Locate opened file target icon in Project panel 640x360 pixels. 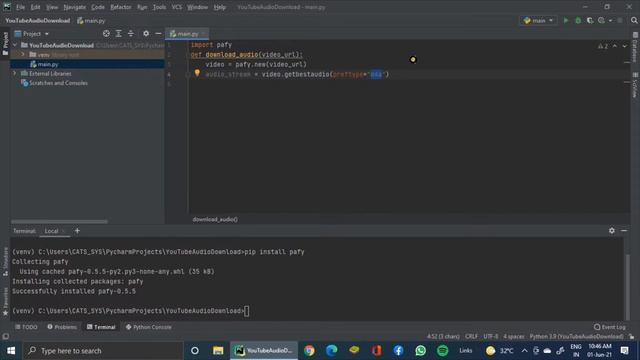106,33
